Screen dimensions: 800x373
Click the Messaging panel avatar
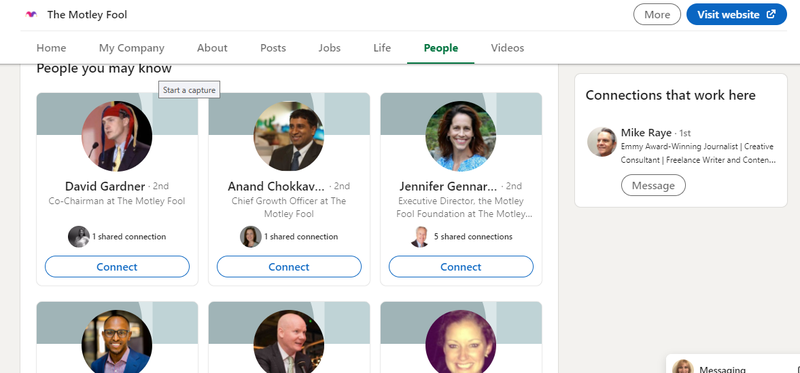(x=683, y=366)
